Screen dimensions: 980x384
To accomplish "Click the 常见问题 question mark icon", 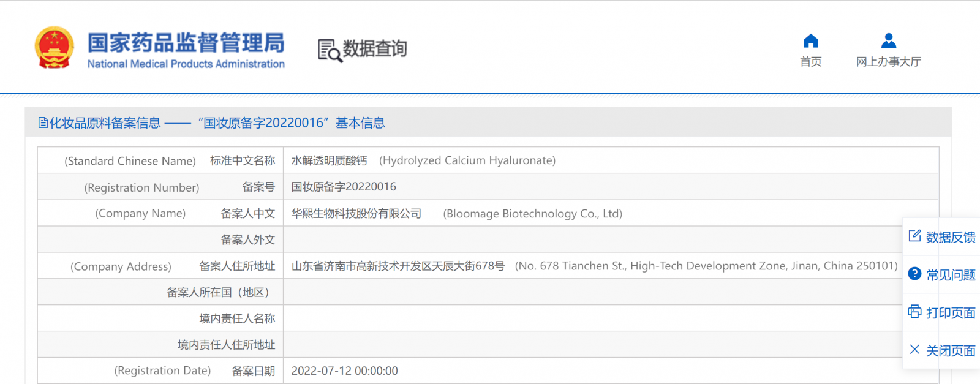I will click(x=914, y=274).
